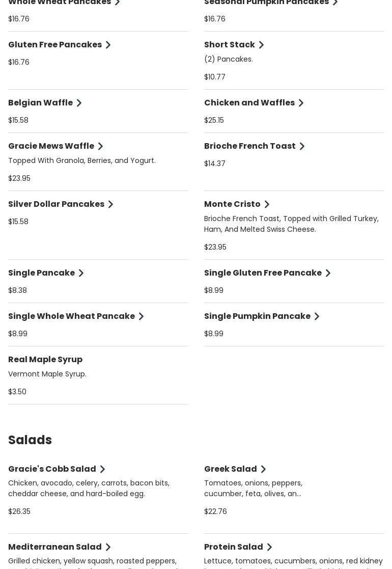This screenshot has height=569, width=392.
Task: Click the arrow icon beside Monte Cristo
Action: pos(267,204)
